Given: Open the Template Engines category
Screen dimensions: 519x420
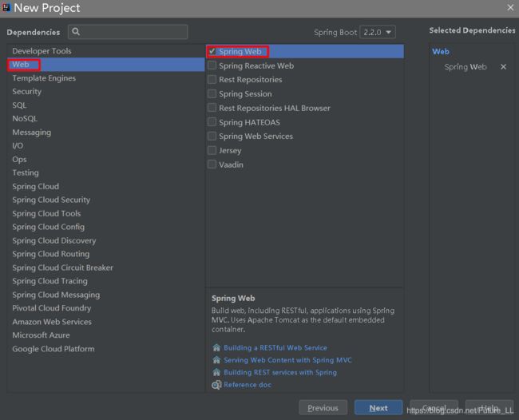Looking at the screenshot, I should (x=106, y=78).
